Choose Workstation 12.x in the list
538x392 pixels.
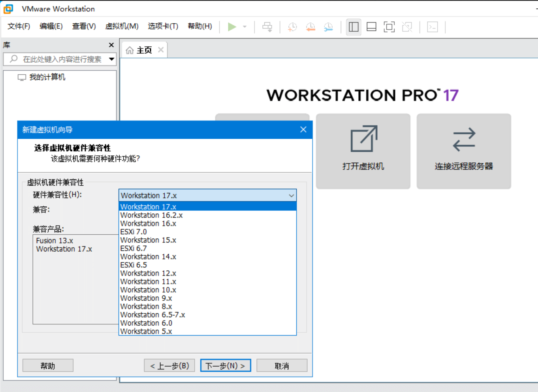click(208, 273)
